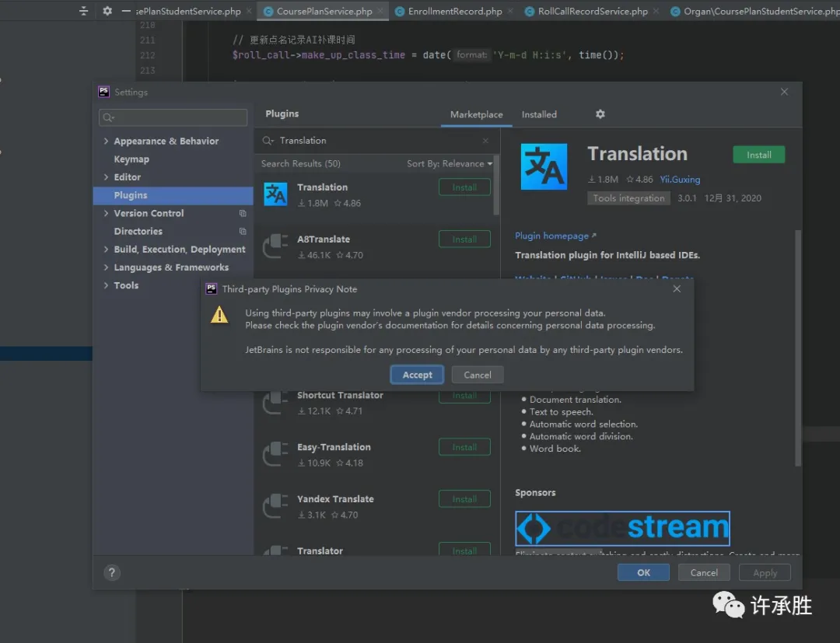This screenshot has width=840, height=643.
Task: Click the Translation plugin icon in results
Action: pos(275,194)
